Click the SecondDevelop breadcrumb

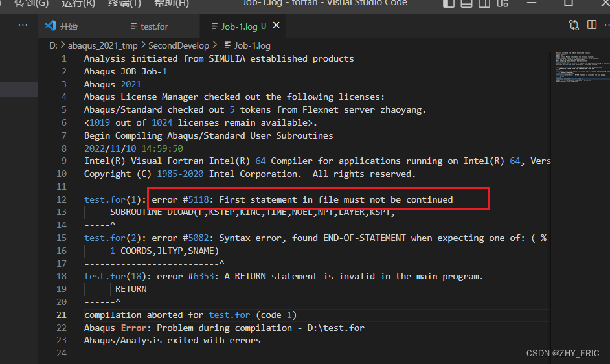click(179, 45)
